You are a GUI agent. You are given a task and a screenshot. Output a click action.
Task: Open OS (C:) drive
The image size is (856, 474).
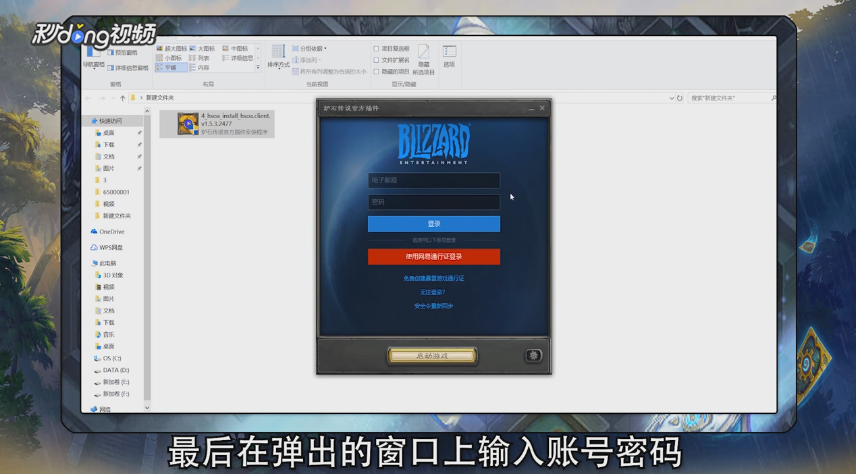point(108,358)
